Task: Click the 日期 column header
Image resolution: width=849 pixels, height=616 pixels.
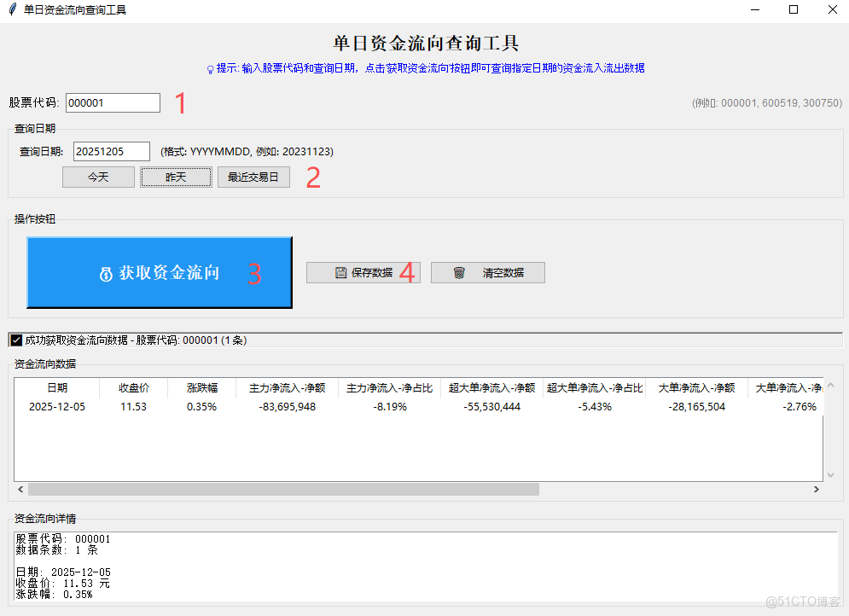Action: [58, 386]
